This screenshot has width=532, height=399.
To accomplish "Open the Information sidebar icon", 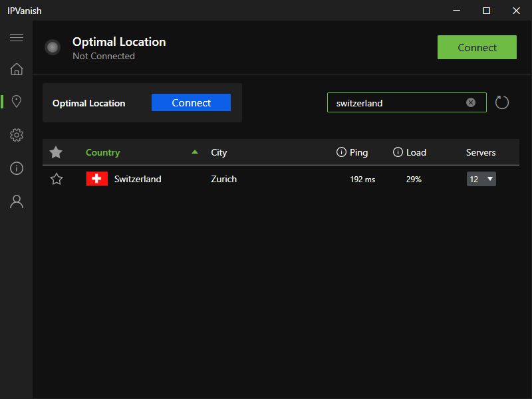I will (x=16, y=168).
